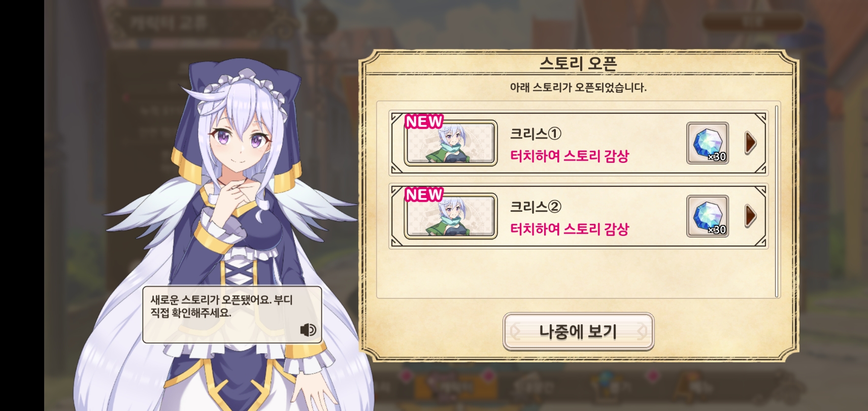Open the 크리스① story thumbnail
Screen dimensions: 868x411
[451, 143]
